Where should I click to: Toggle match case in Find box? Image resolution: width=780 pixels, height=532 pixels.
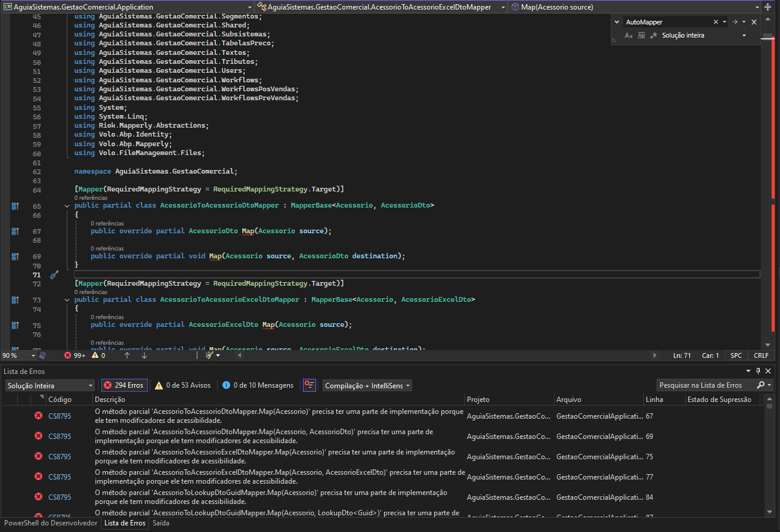629,36
